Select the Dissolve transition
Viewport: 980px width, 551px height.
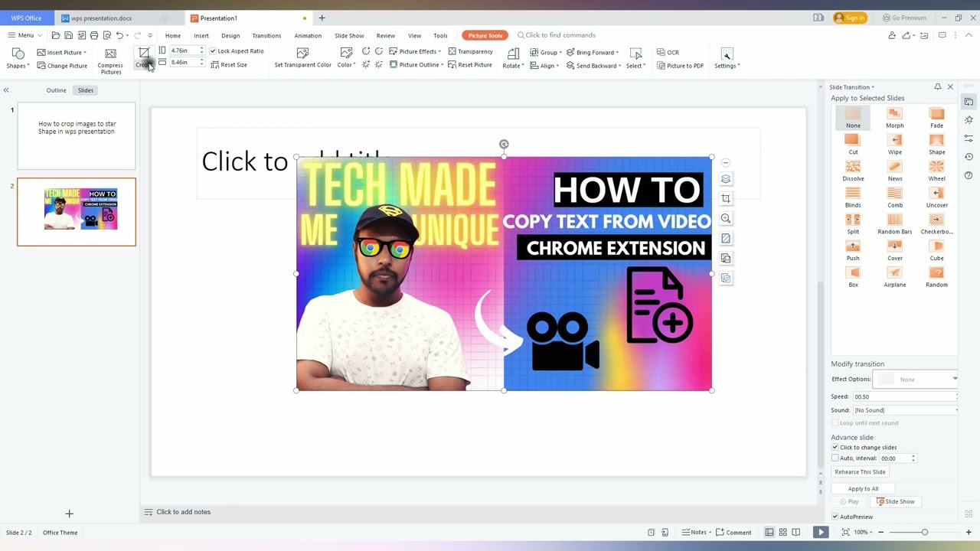[x=853, y=171]
